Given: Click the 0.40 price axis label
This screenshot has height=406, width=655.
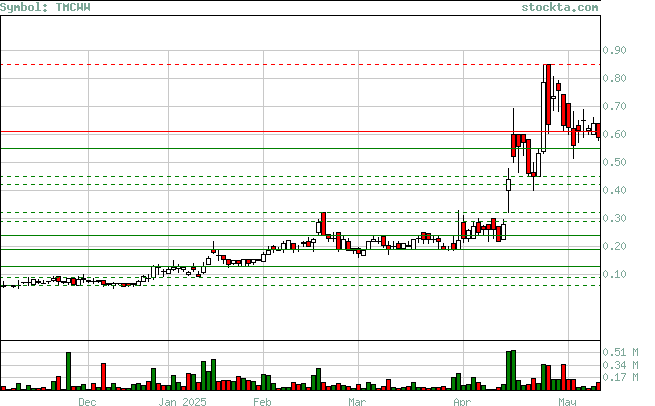Looking at the screenshot, I should (x=614, y=190).
